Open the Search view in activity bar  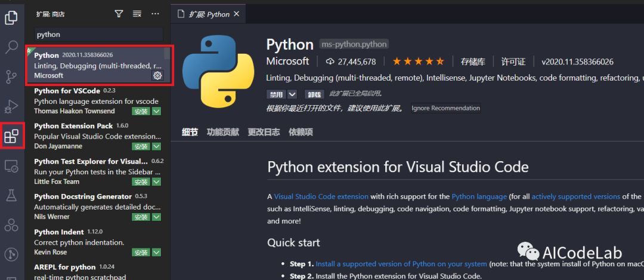11,47
